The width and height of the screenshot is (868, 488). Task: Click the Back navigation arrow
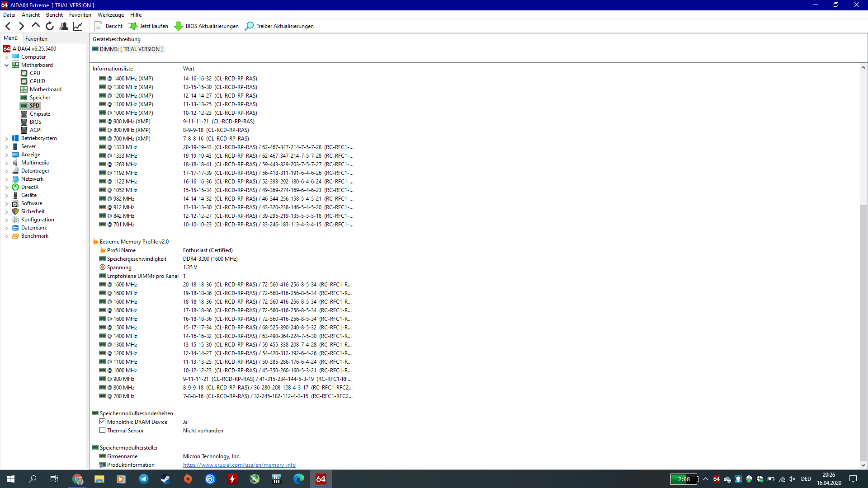[8, 26]
